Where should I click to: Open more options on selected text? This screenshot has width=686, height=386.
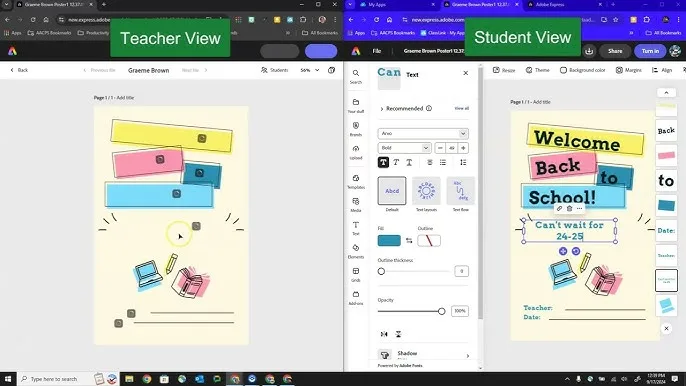(579, 209)
